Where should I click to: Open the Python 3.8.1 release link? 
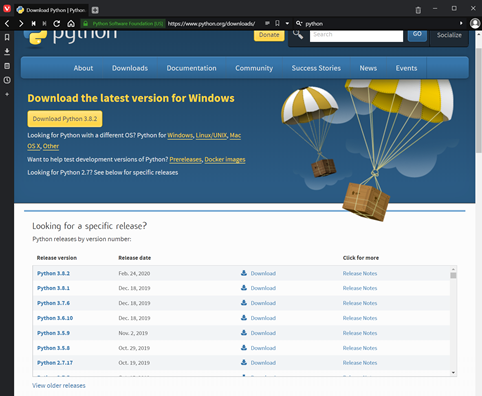[53, 288]
